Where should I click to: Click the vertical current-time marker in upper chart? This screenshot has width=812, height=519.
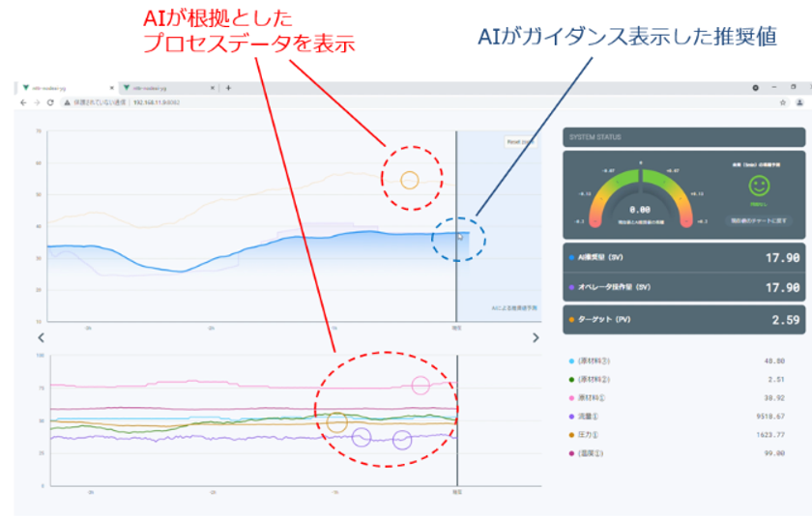tap(456, 226)
